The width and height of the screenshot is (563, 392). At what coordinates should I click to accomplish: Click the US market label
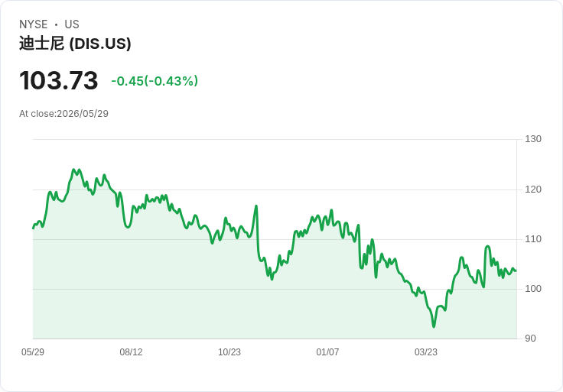(x=72, y=24)
